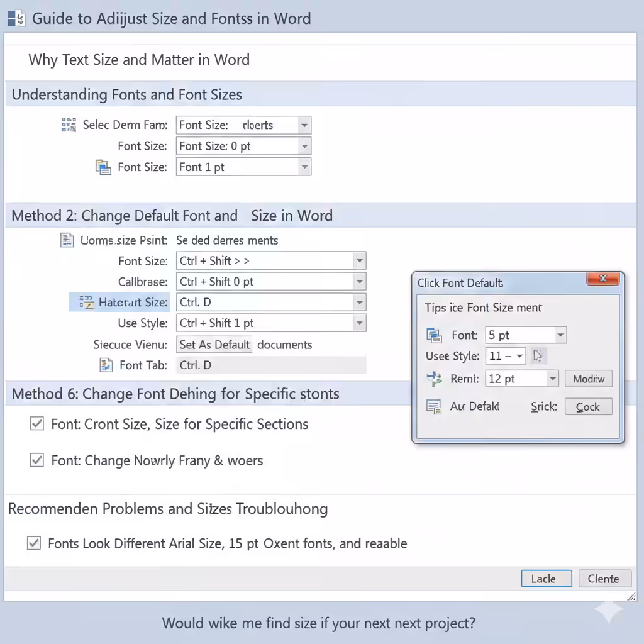This screenshot has height=644, width=644.
Task: Open the 5 pt Font dropdown in dialog
Action: click(x=560, y=335)
